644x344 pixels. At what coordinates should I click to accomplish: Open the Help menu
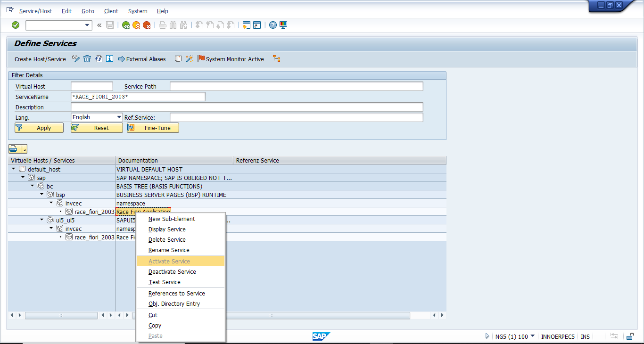[x=162, y=11]
